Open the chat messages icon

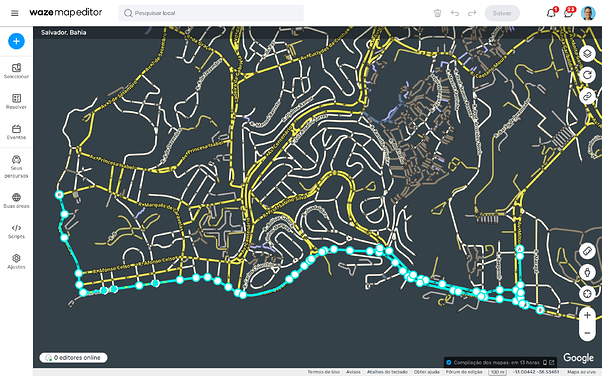pyautogui.click(x=569, y=13)
